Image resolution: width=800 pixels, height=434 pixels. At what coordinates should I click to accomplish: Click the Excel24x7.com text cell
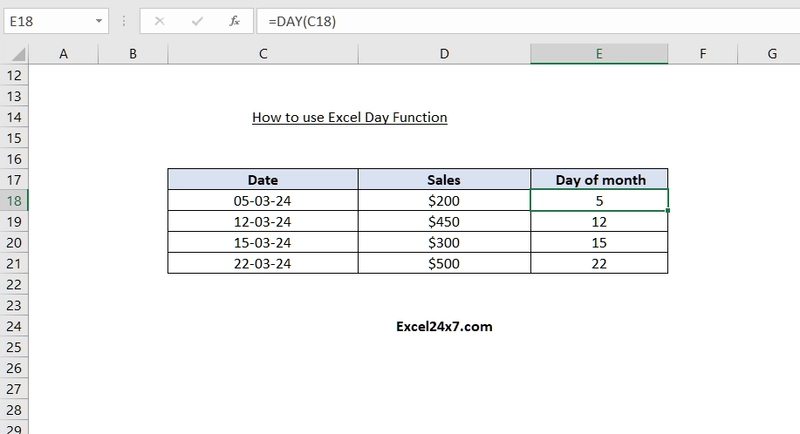point(444,326)
